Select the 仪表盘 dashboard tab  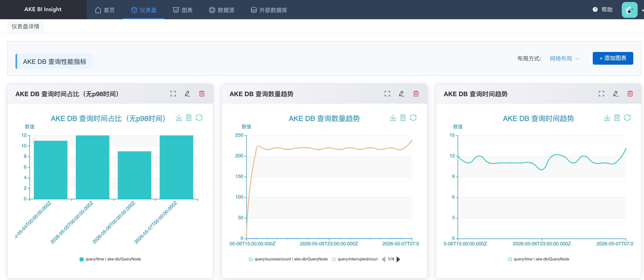pos(143,10)
